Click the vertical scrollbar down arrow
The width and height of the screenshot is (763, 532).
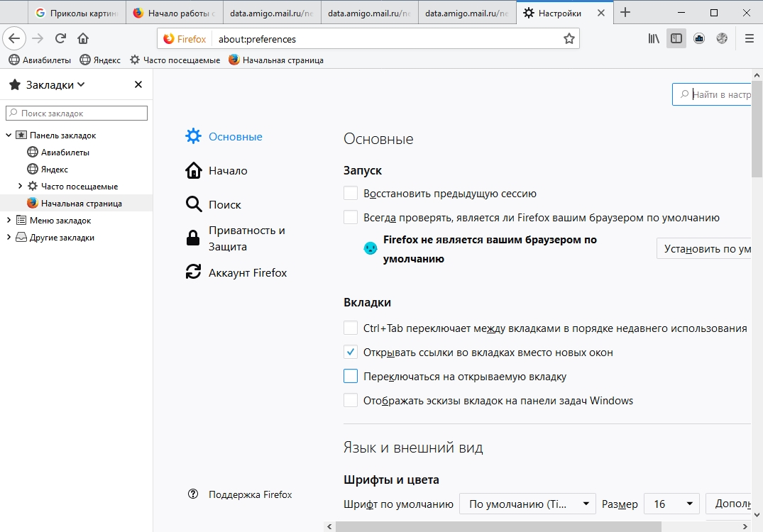point(757,514)
